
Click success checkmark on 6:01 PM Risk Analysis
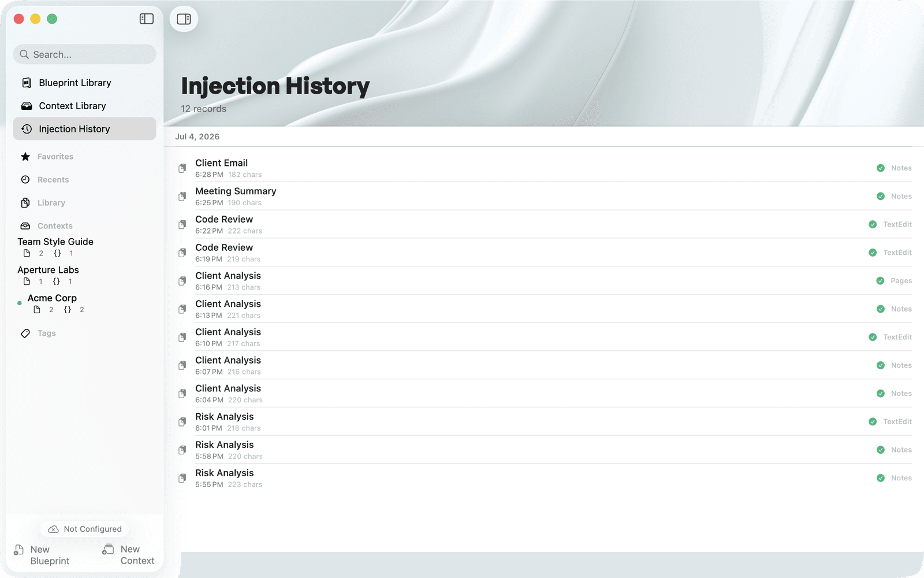click(x=873, y=422)
